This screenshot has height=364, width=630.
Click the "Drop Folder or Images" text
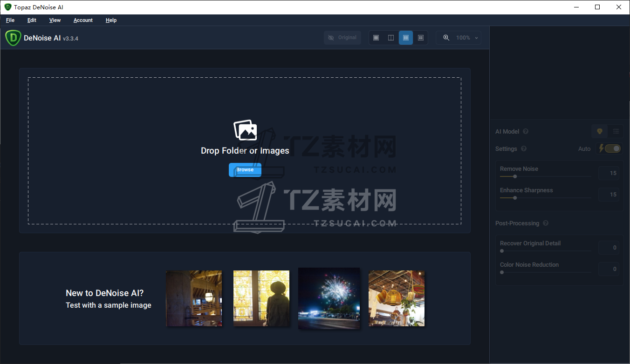point(245,151)
